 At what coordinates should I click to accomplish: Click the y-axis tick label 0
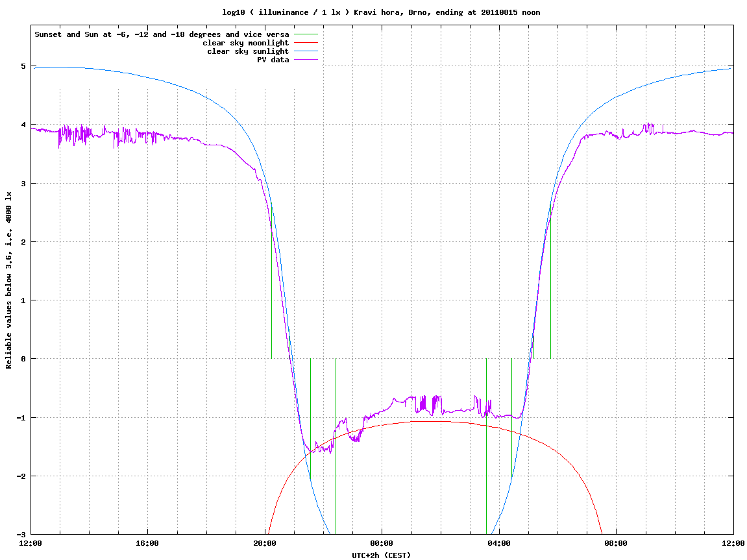[23, 359]
